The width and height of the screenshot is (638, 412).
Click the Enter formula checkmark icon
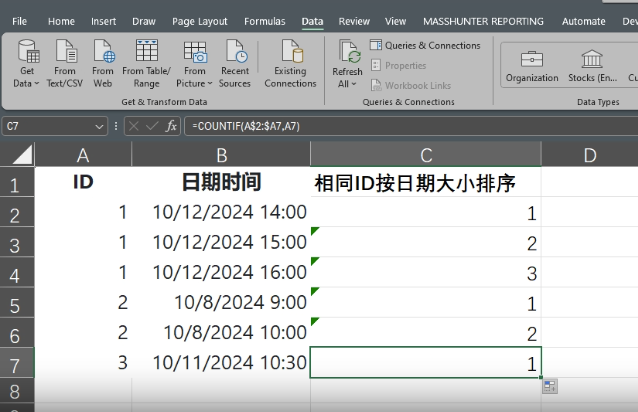pos(152,126)
